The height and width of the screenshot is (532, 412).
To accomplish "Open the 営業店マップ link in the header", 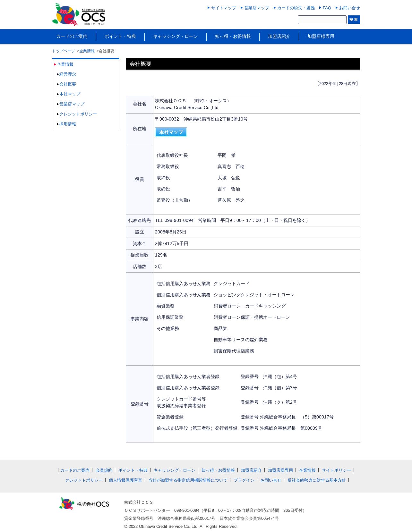I will pos(257,8).
